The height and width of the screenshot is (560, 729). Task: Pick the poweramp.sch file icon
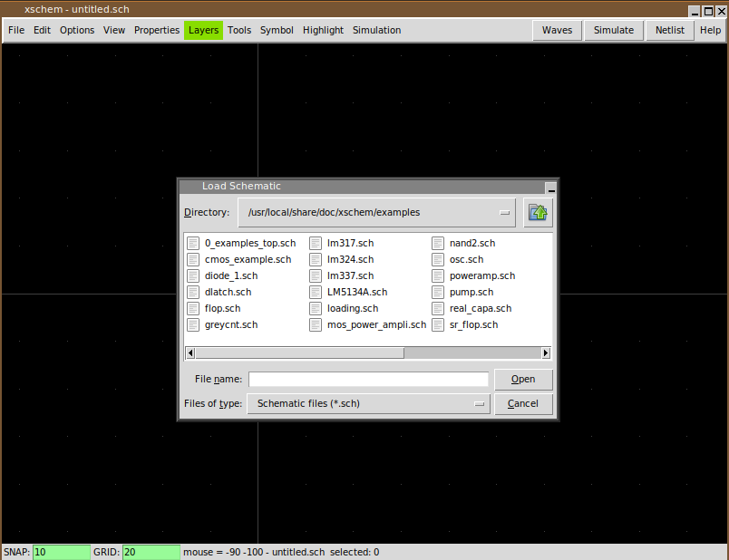click(438, 275)
